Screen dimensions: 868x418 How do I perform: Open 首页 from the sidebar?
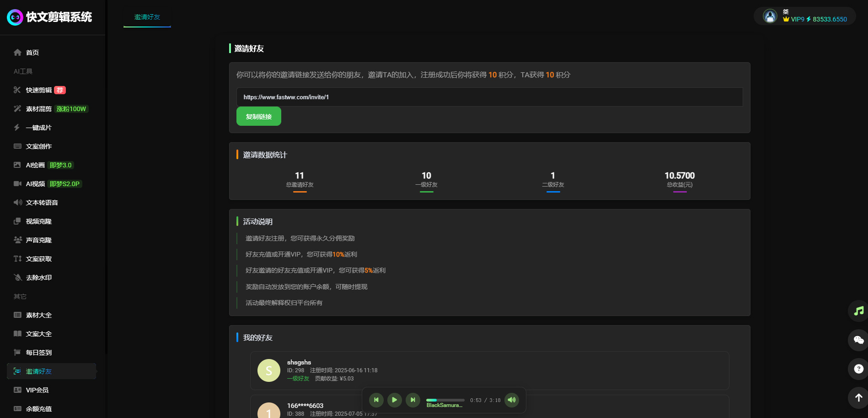(32, 53)
